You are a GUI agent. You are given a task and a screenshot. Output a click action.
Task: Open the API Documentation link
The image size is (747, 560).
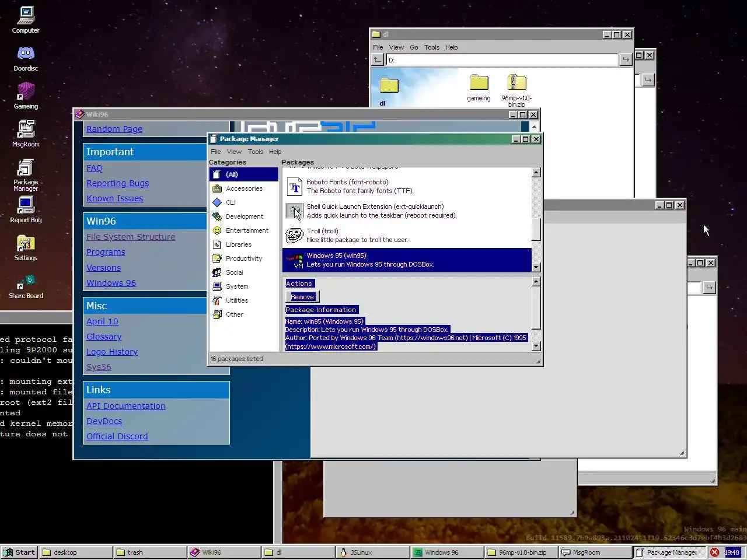tap(126, 406)
